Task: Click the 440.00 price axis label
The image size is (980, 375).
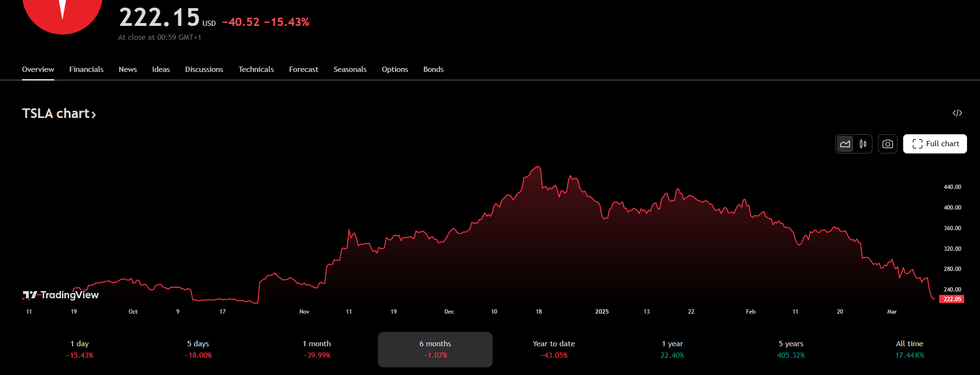Action: click(953, 187)
